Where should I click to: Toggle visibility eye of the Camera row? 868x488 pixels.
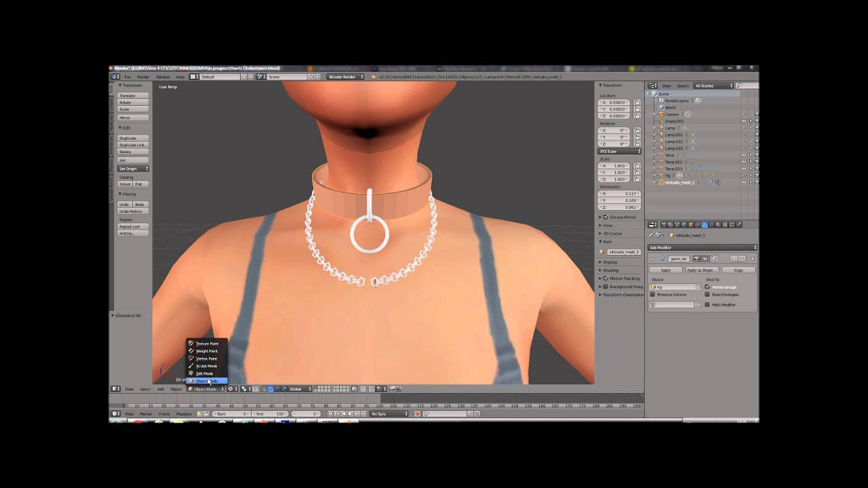coord(744,115)
